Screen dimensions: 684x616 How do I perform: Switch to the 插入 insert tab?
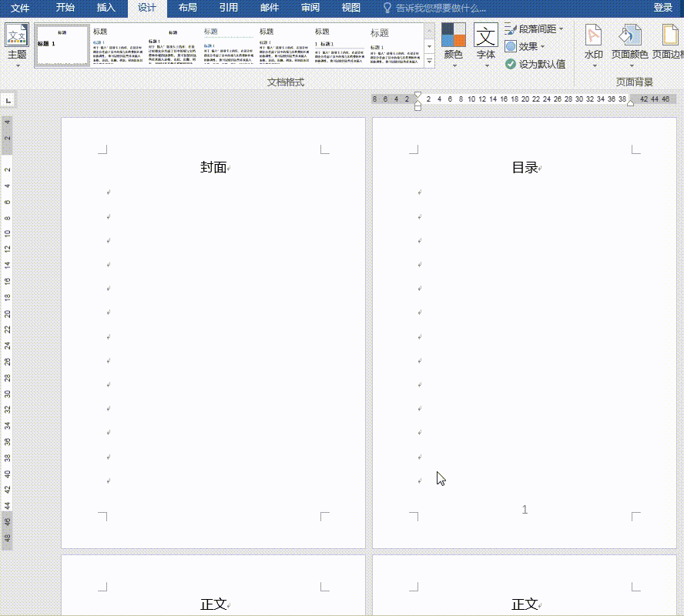coord(106,8)
